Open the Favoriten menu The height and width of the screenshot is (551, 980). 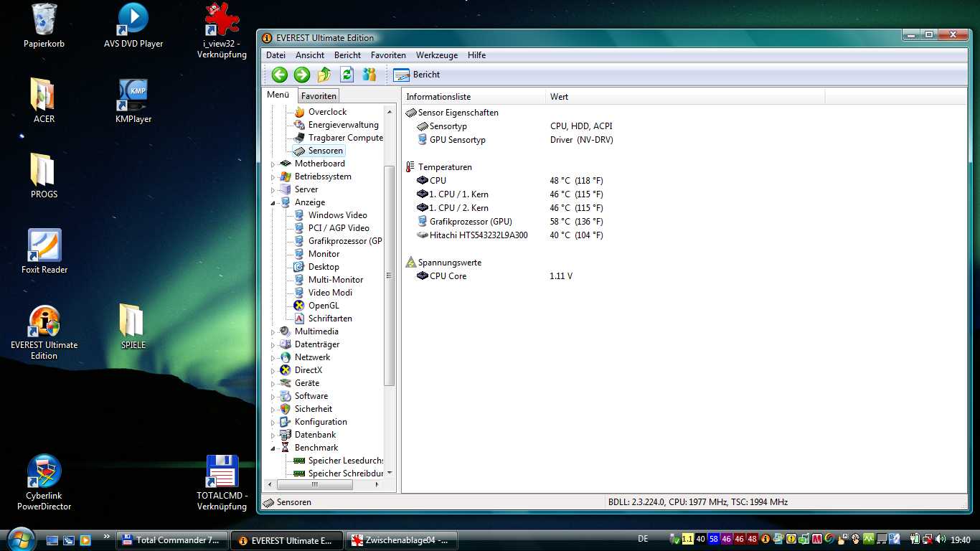click(388, 55)
